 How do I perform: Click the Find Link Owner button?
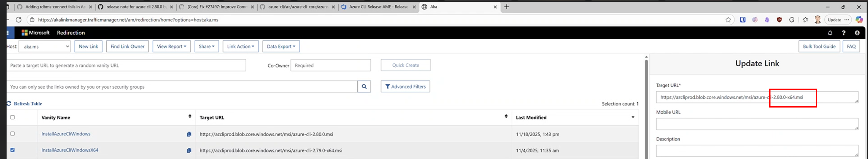(127, 46)
